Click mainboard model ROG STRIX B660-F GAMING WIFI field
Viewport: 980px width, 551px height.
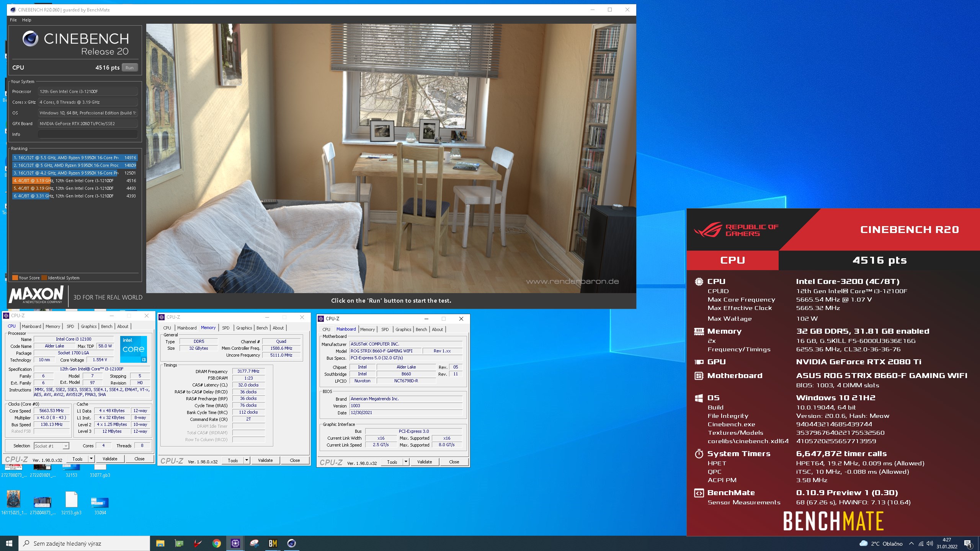point(385,351)
